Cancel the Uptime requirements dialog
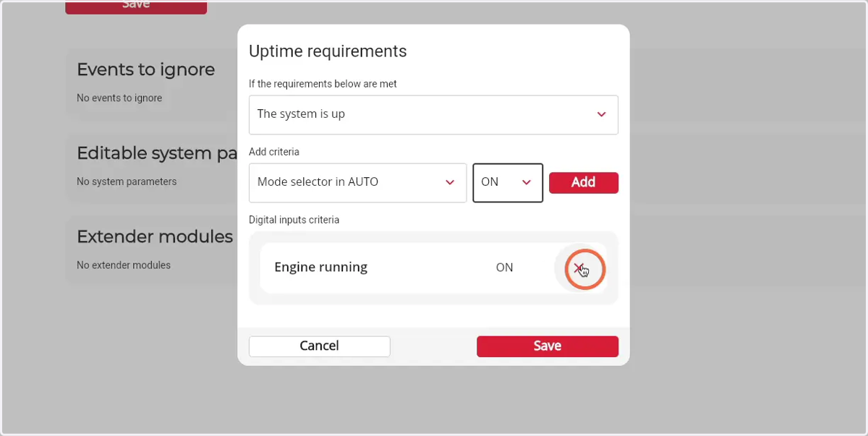This screenshot has width=868, height=436. pos(319,346)
